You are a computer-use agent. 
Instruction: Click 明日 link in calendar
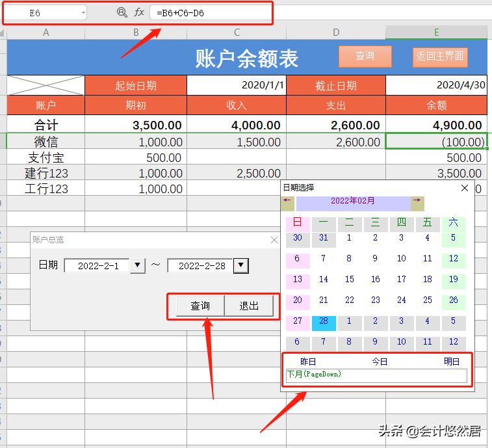[451, 362]
